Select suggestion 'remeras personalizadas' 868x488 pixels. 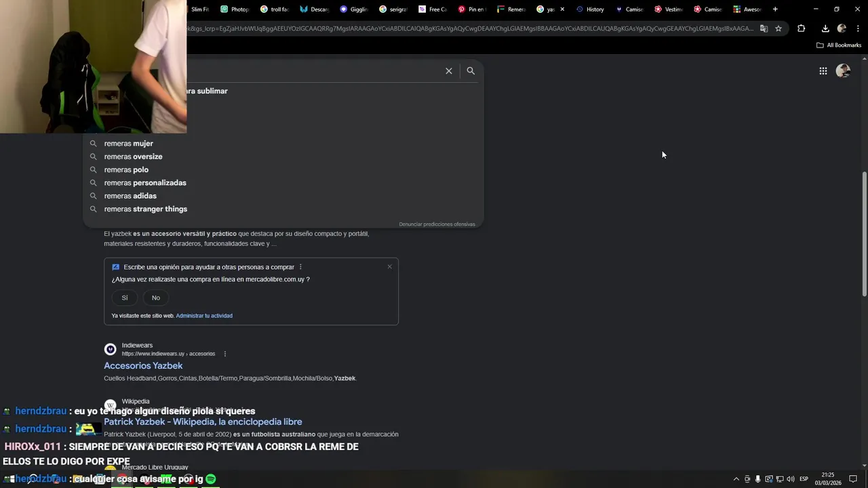pyautogui.click(x=283, y=183)
